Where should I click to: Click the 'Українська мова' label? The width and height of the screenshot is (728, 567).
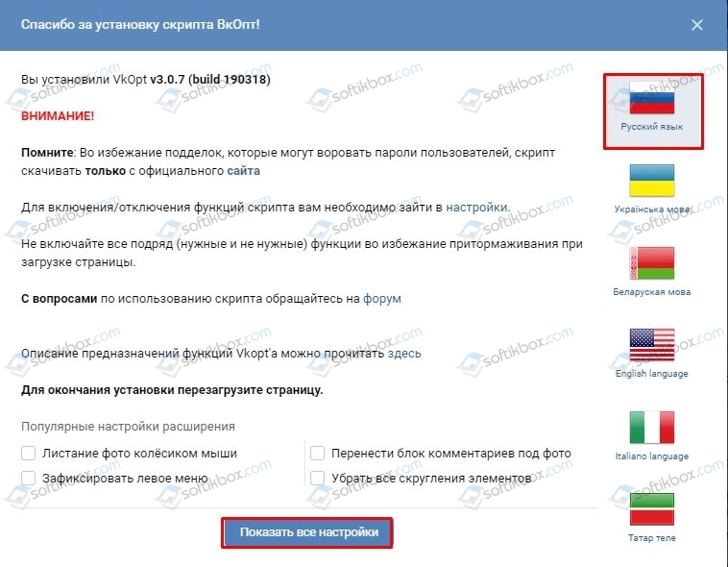651,210
